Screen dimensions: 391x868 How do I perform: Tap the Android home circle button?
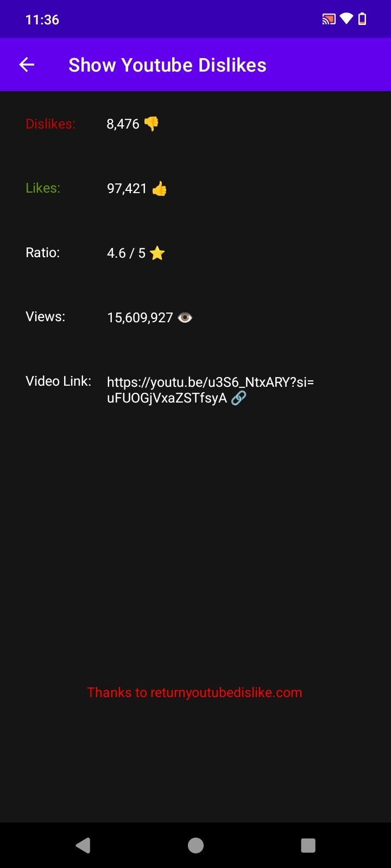[195, 845]
